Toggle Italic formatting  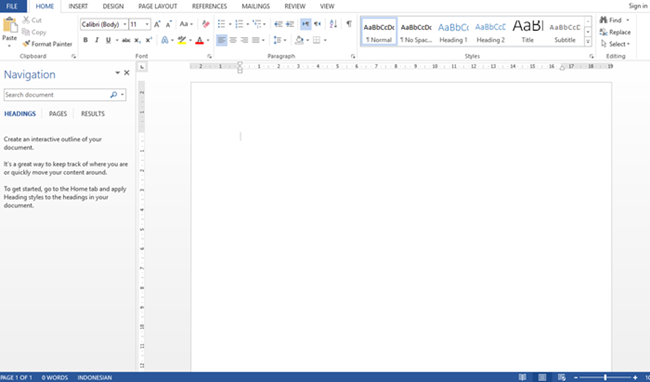97,40
